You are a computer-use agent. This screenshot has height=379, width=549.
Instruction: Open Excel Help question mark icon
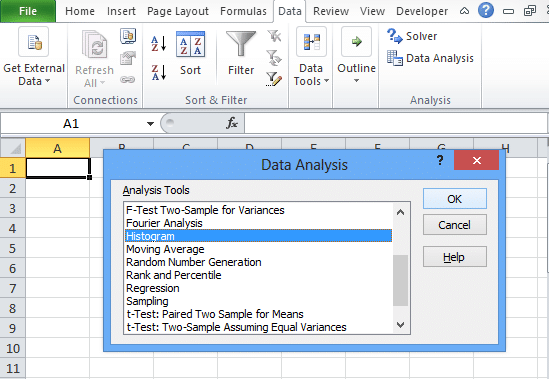(x=486, y=11)
